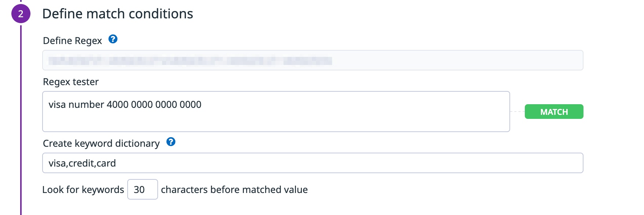Click the '4000 0000 0000 0000' test number
644x215 pixels.
pyautogui.click(x=154, y=105)
